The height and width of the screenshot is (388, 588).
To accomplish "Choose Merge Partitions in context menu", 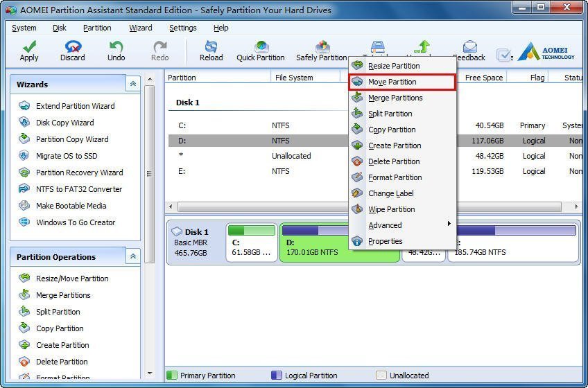I will [x=402, y=98].
